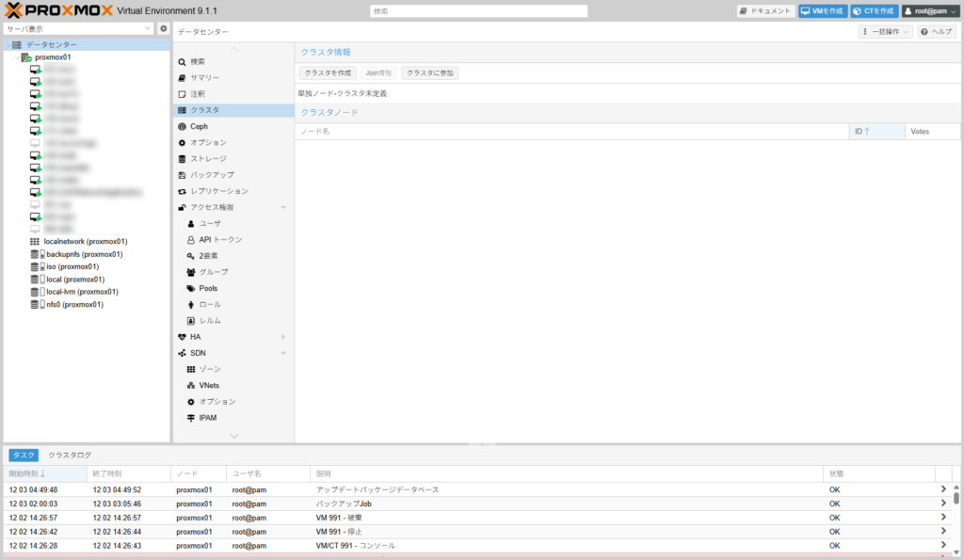Open the レプリケーション (Replication) page
Viewport: 964px width, 560px height.
click(218, 191)
